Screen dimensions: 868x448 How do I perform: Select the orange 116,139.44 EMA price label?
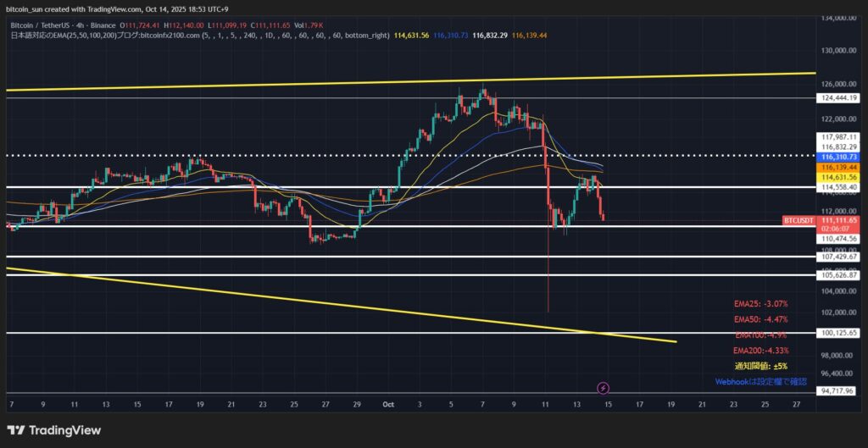840,168
